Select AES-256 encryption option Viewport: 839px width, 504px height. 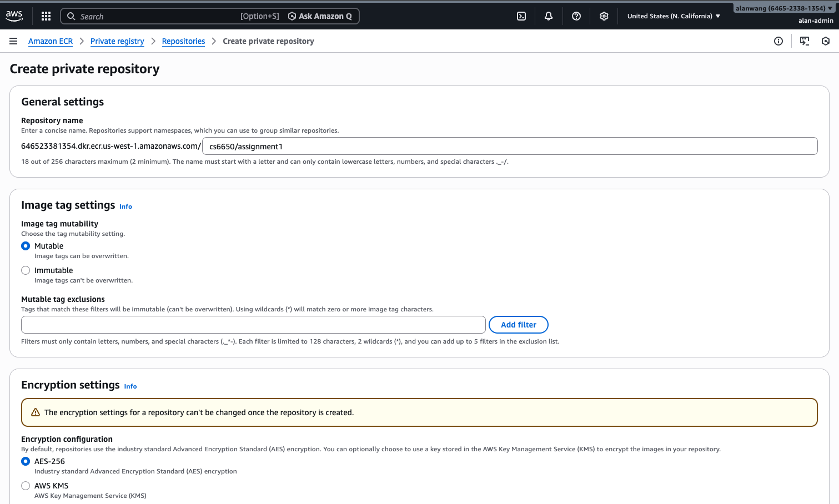coord(26,461)
